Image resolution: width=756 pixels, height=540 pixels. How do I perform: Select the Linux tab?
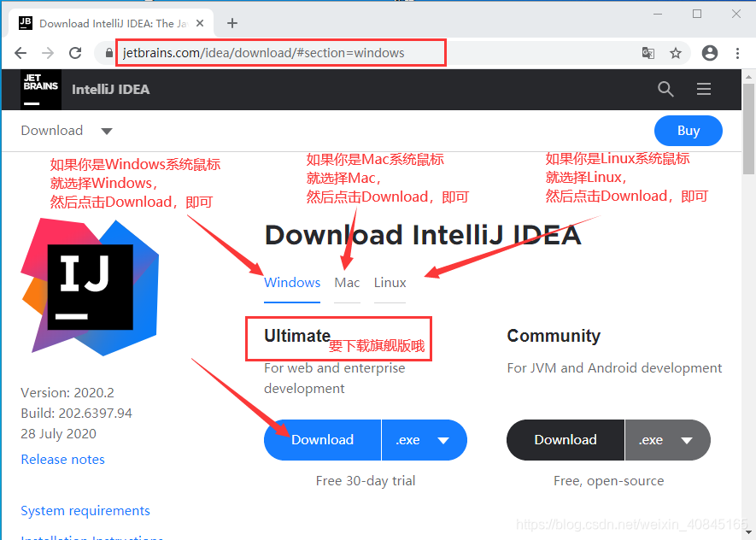click(390, 283)
